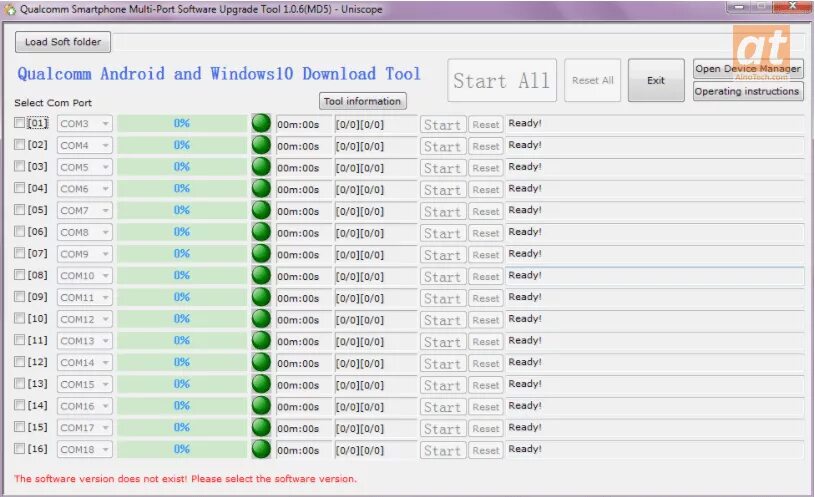815x497 pixels.
Task: Click Reset for row 16
Action: point(486,450)
